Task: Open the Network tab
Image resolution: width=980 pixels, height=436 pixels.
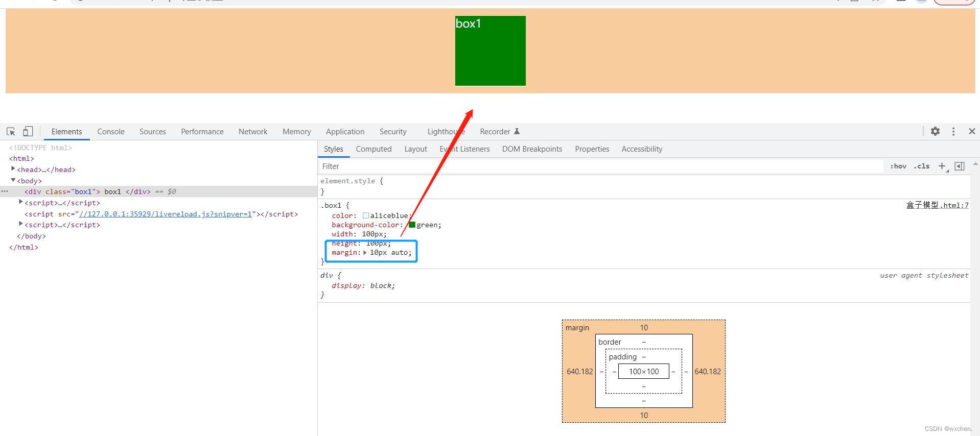Action: (x=253, y=131)
